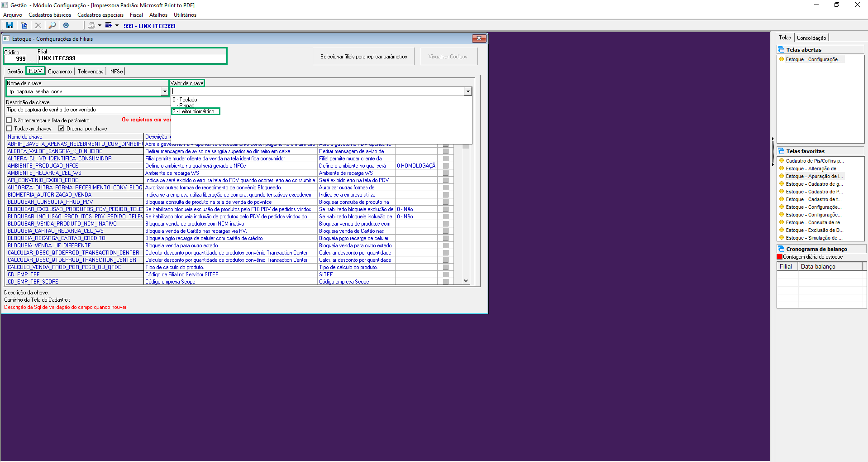Click the Telas abertas panel icon
The width and height of the screenshot is (868, 462).
click(781, 49)
